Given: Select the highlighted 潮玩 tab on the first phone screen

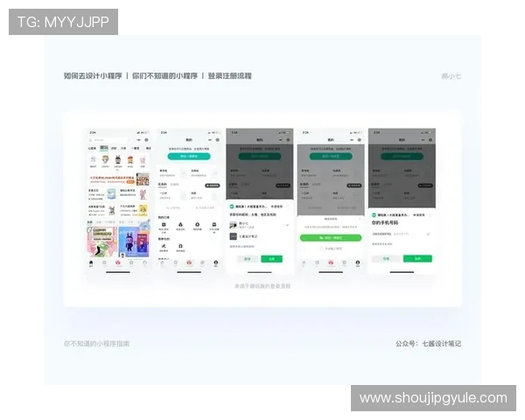Looking at the screenshot, I should 104,148.
